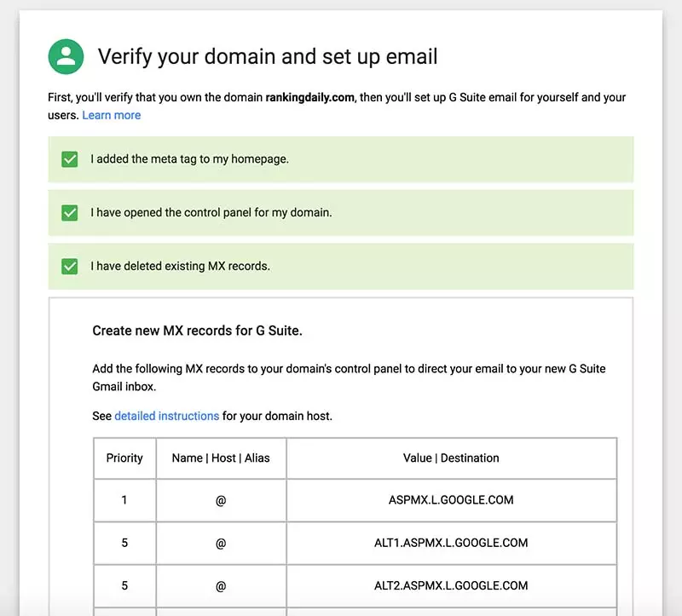The height and width of the screenshot is (616, 682).
Task: Click the @ host in the ASPMX.L.GOOGLE.COM row
Action: click(x=221, y=500)
